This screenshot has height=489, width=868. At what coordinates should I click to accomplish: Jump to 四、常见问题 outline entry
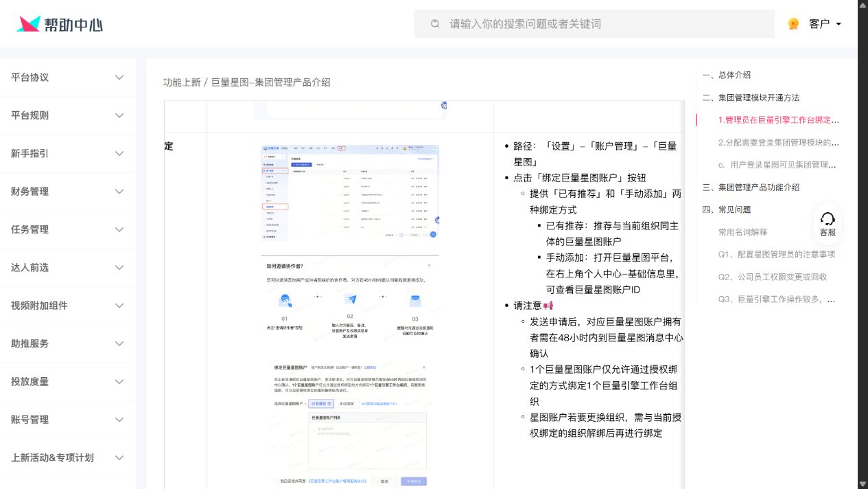[x=727, y=209]
